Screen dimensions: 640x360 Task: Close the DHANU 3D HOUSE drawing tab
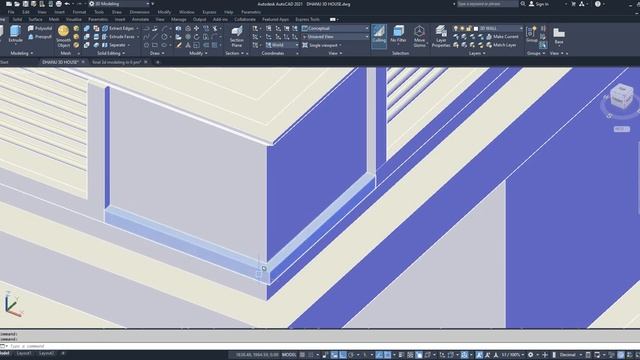coord(83,62)
